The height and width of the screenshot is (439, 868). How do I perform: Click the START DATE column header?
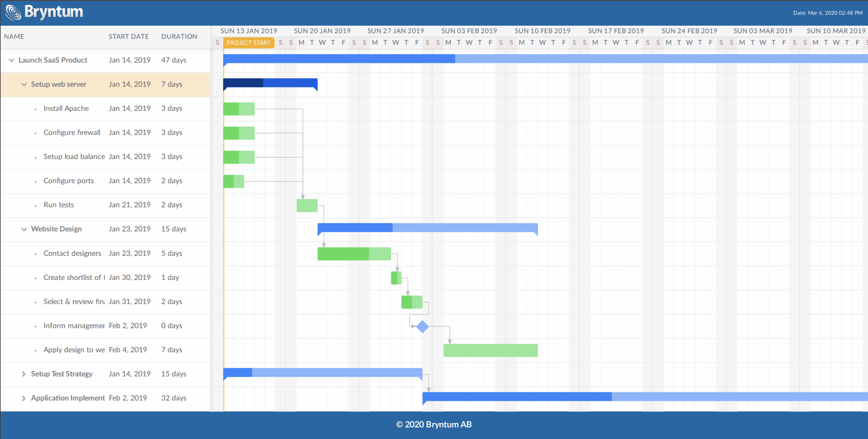click(x=129, y=36)
